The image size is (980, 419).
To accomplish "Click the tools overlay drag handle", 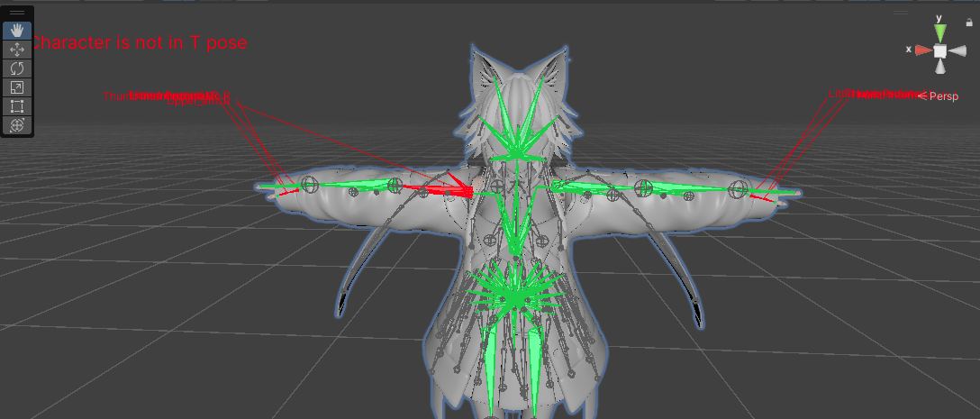I will point(17,13).
